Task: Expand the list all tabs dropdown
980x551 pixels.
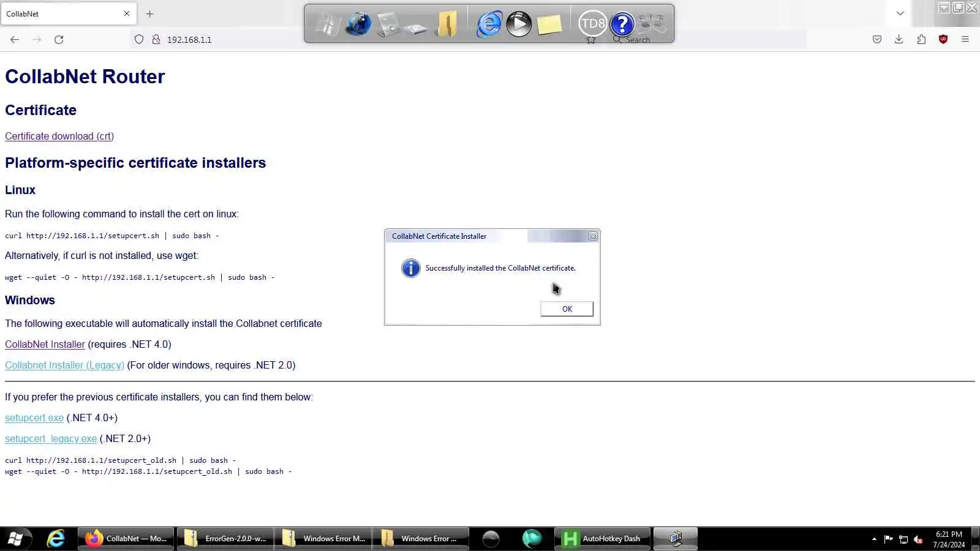Action: pyautogui.click(x=900, y=13)
